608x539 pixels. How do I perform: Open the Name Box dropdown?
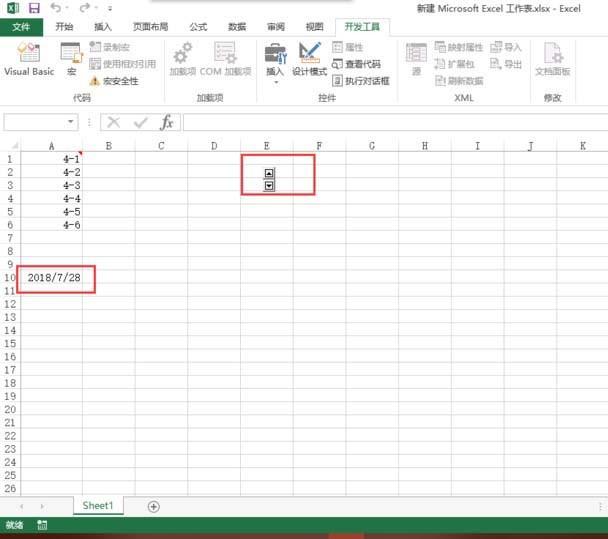tap(71, 122)
